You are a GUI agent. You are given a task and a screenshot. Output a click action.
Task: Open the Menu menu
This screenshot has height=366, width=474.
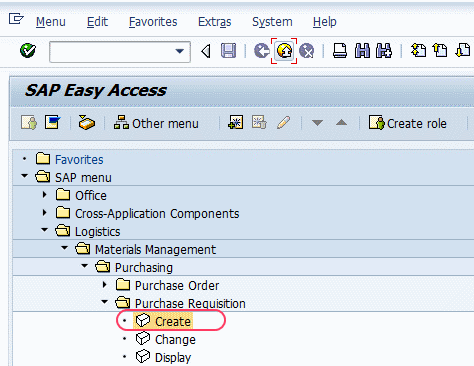point(51,22)
